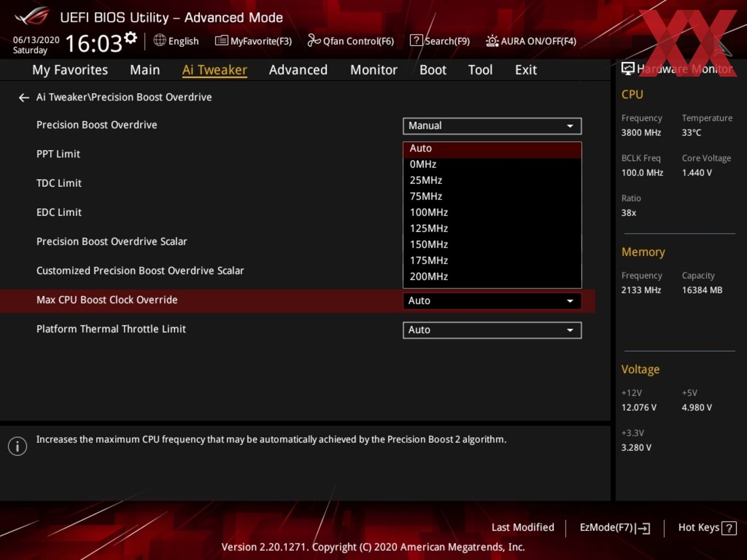Click +5V value 4.980 V
This screenshot has width=747, height=560.
tap(696, 408)
